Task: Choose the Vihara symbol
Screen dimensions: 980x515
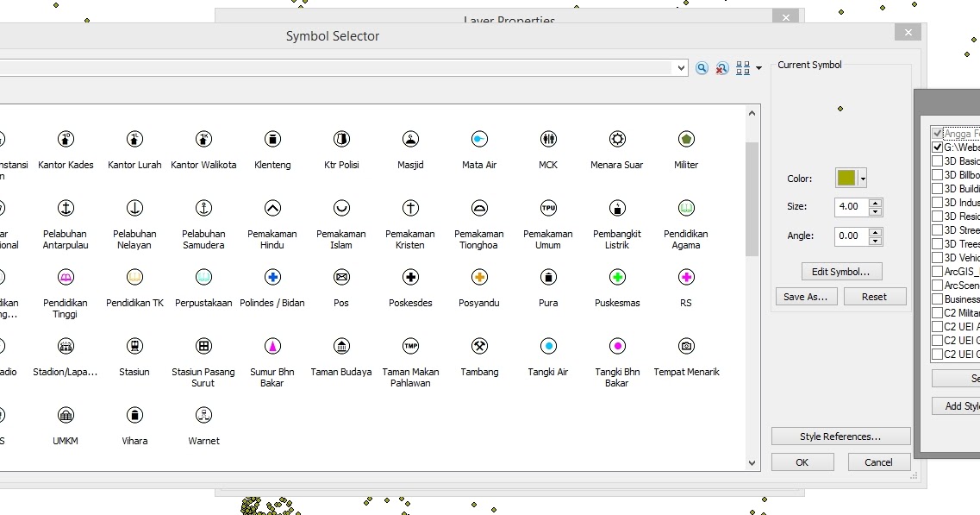Action: [134, 415]
